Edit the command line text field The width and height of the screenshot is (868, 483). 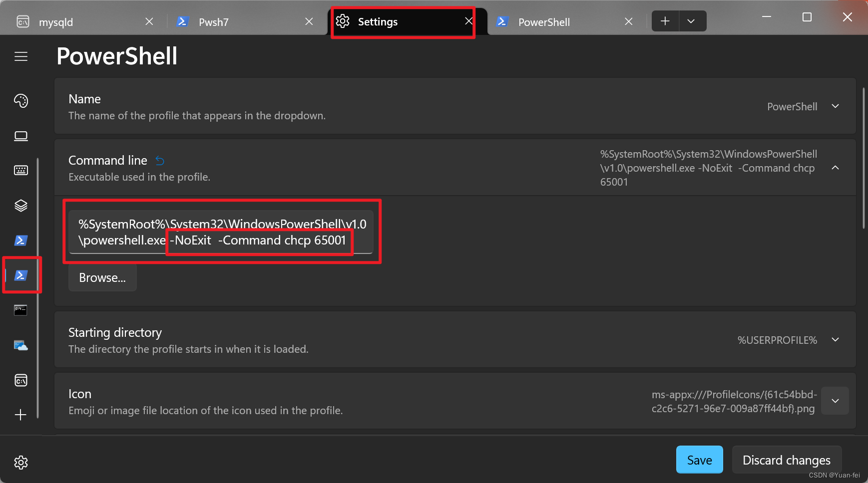[x=221, y=232]
